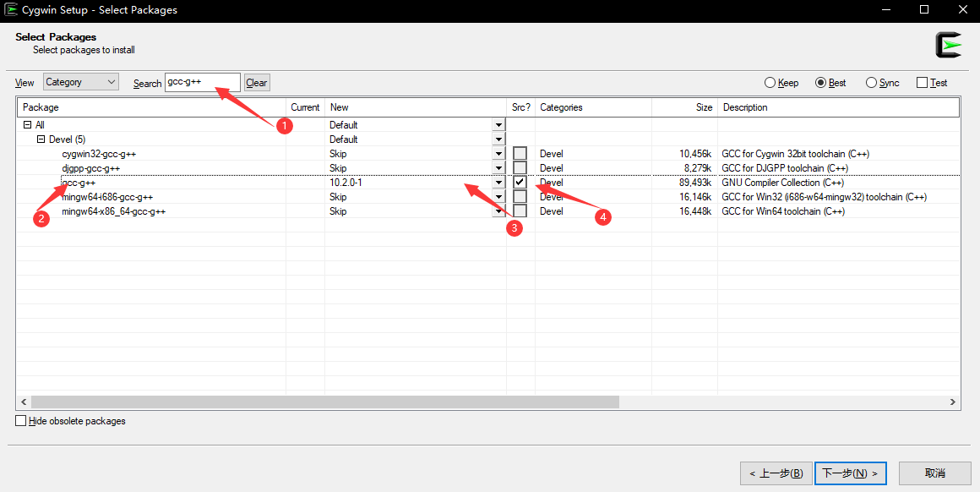Click the Devel category cell for cygwin32-gcc-g++

[x=551, y=154]
